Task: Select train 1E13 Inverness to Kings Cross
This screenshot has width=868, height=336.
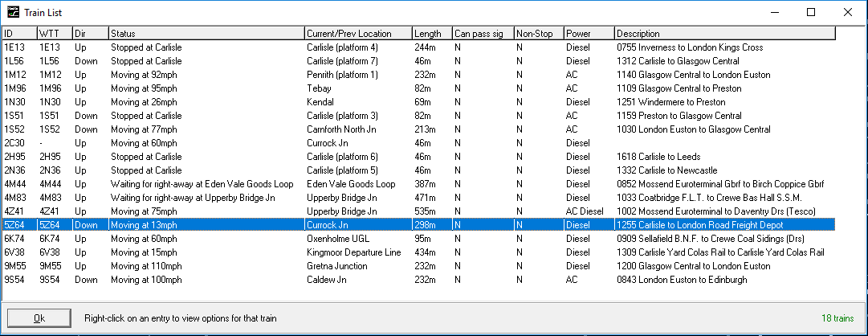Action: pos(418,47)
